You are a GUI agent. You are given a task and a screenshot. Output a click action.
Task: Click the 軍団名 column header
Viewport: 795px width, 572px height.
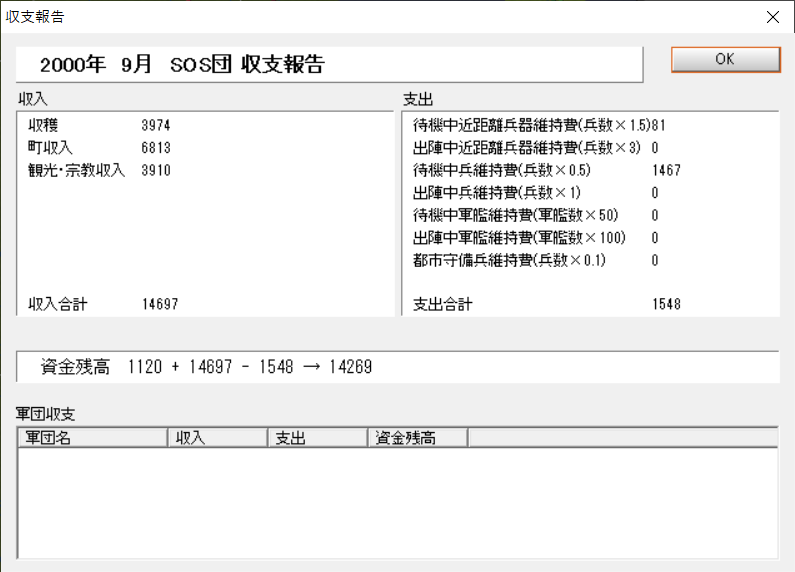(92, 437)
